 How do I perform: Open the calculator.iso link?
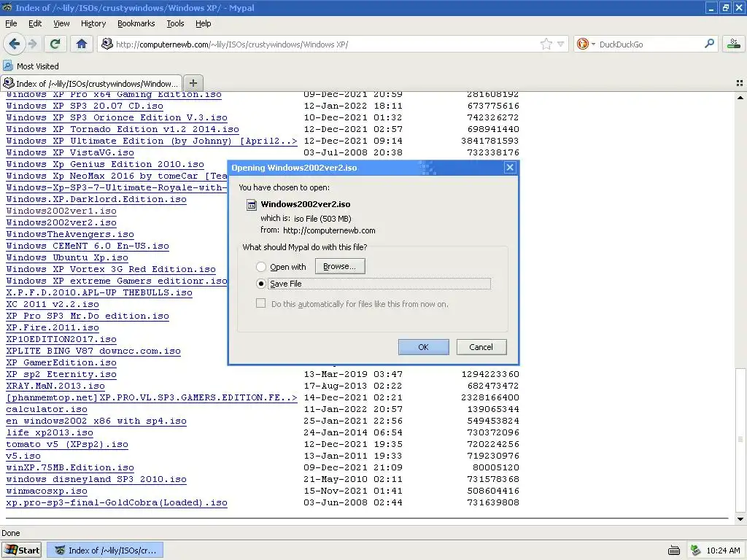pos(47,409)
